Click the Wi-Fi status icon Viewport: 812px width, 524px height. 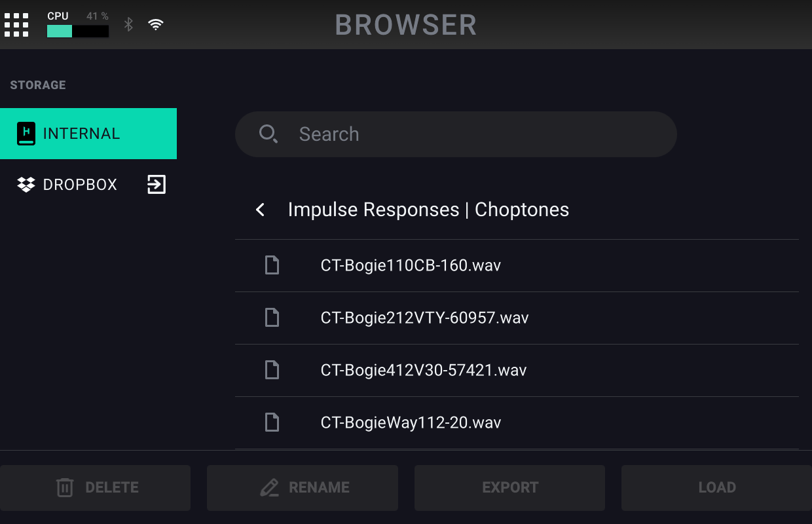pyautogui.click(x=156, y=25)
